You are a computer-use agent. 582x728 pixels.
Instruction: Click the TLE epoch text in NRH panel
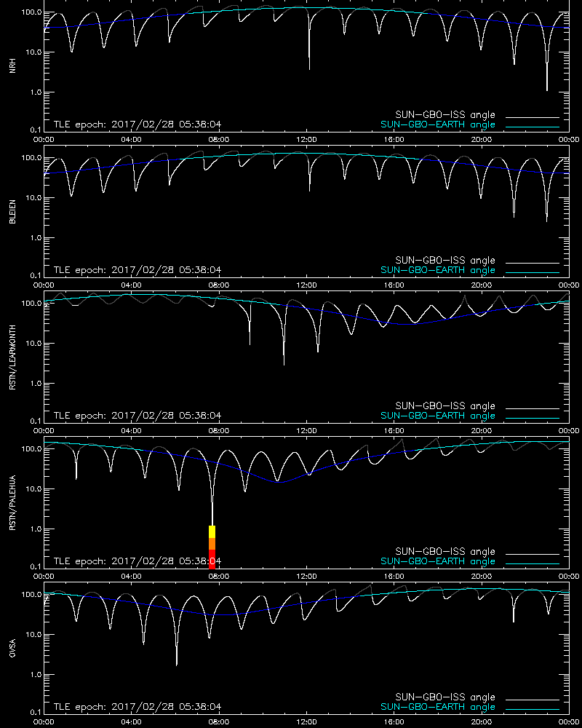[x=137, y=124]
